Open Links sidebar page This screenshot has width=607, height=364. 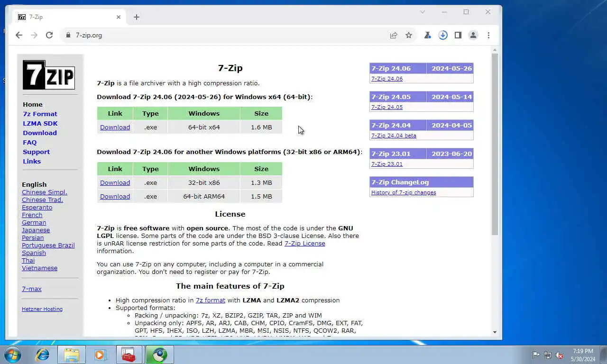[x=32, y=161]
